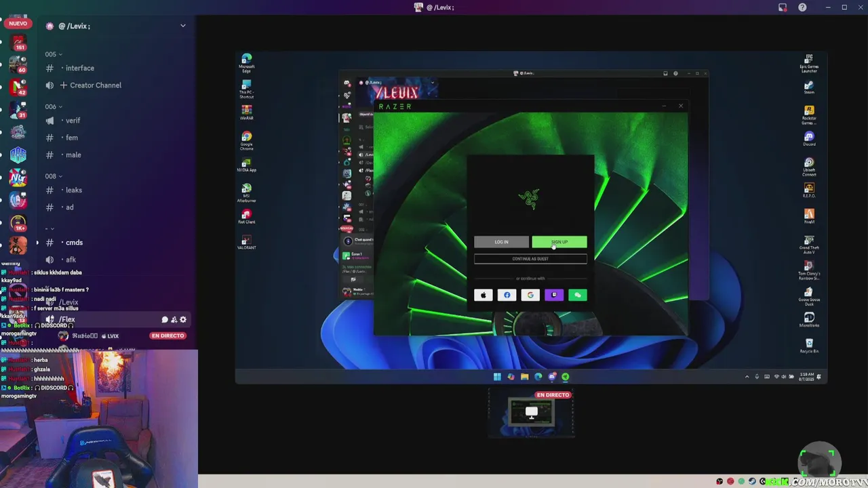Click the NUEVO unread indicator
This screenshot has width=868, height=488.
18,23
